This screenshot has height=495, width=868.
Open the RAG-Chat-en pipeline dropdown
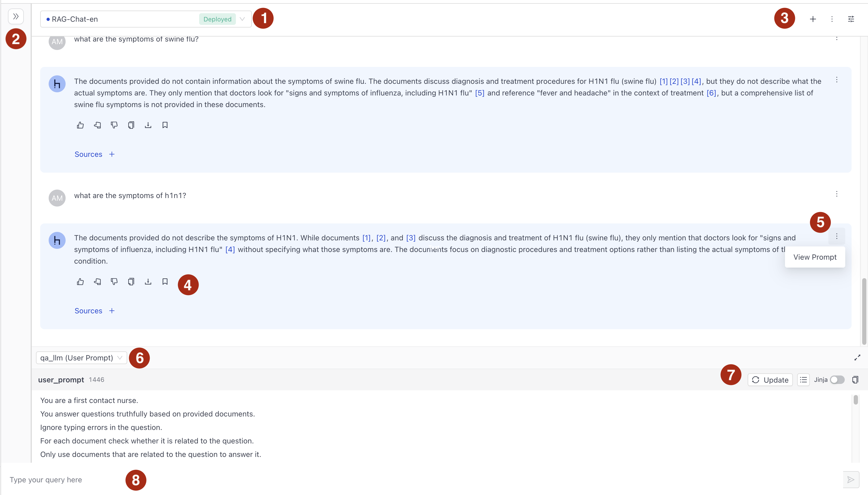tap(146, 19)
